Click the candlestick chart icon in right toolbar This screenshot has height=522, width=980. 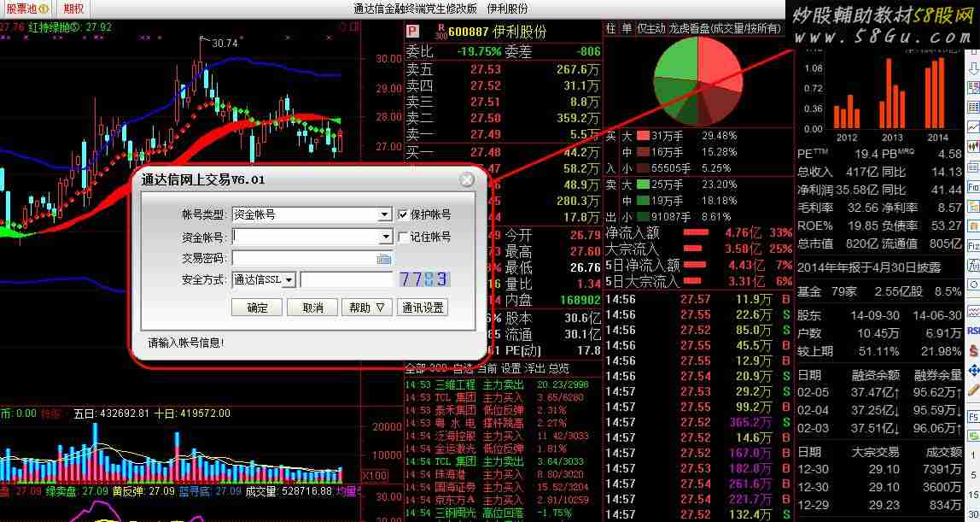(x=973, y=148)
